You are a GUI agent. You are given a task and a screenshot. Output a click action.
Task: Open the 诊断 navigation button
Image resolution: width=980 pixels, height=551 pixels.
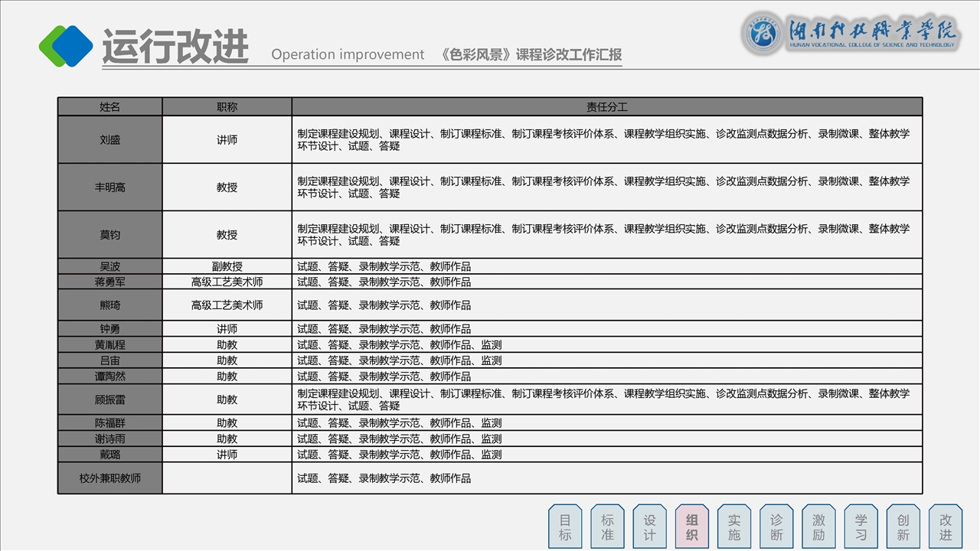click(x=776, y=527)
